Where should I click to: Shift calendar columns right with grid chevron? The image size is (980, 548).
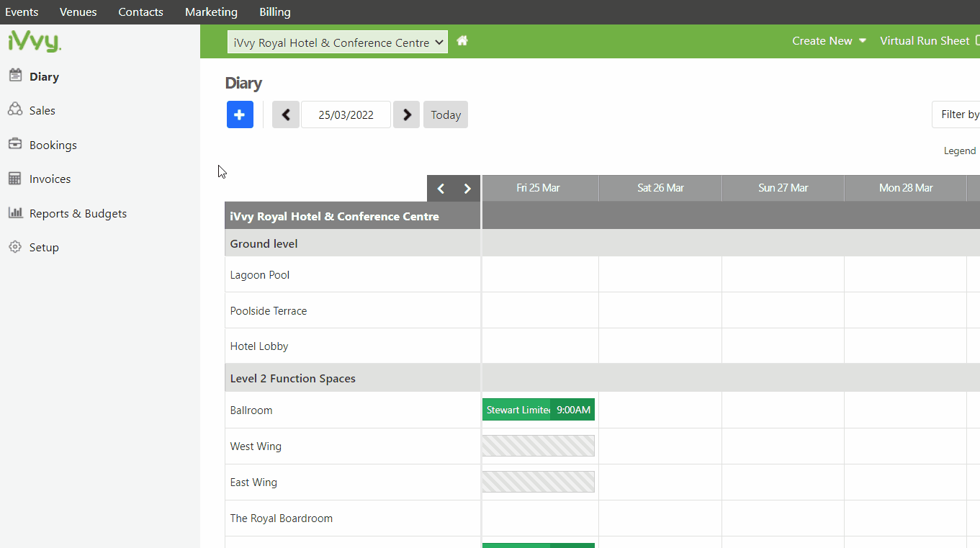point(467,189)
